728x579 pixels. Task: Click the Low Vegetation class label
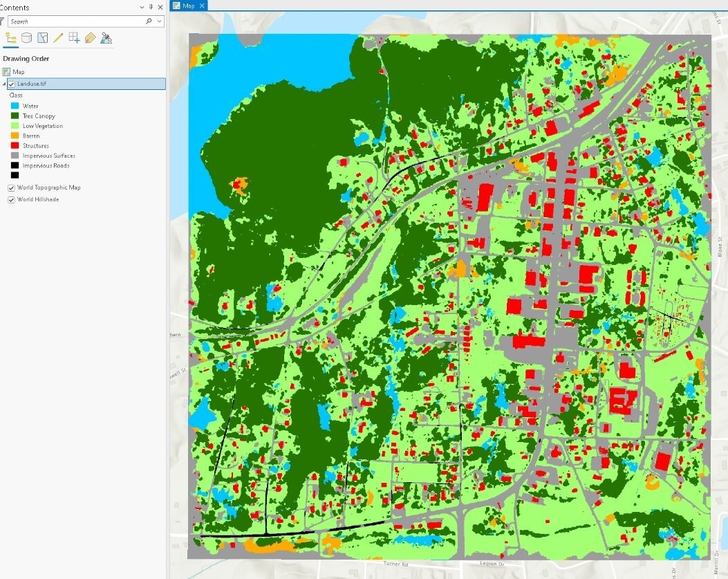click(43, 126)
